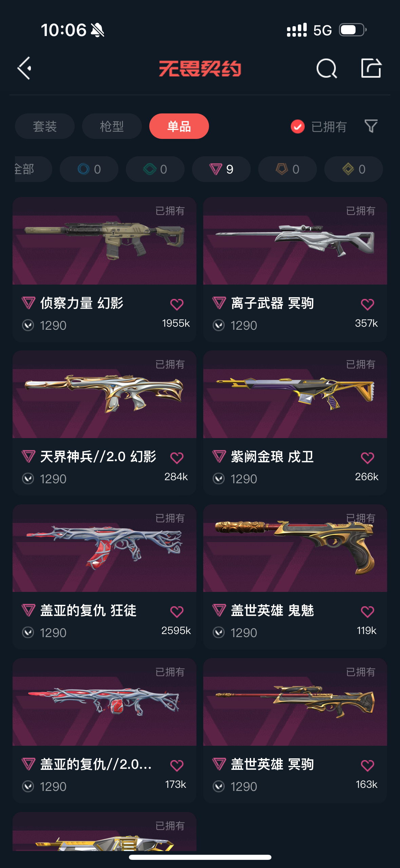Open 天界神兵//2.0 幻影 weapon thumbnail
400x868 pixels.
(104, 394)
